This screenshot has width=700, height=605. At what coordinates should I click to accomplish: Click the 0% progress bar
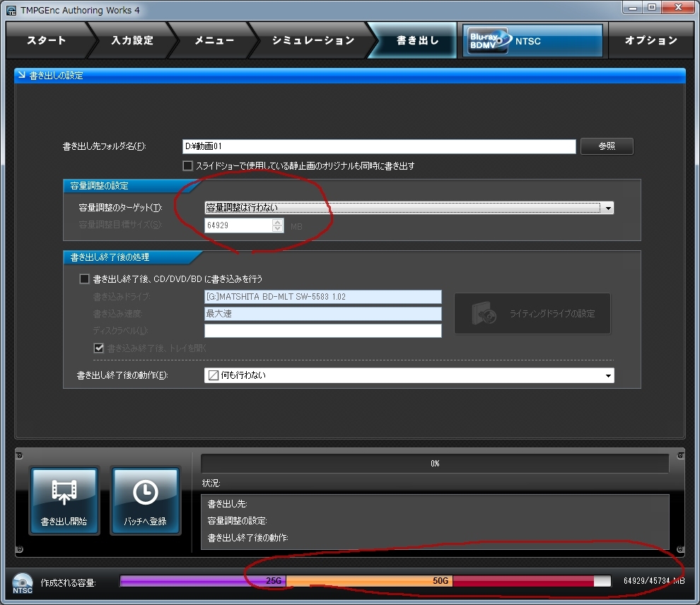click(435, 464)
